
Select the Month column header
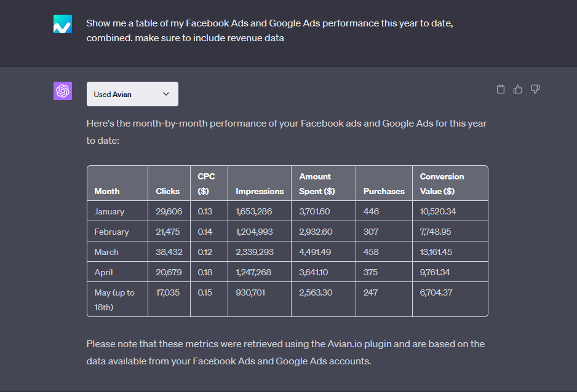106,192
